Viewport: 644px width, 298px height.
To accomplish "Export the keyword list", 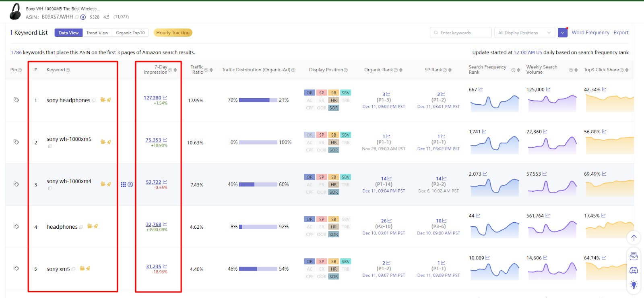I will 621,33.
